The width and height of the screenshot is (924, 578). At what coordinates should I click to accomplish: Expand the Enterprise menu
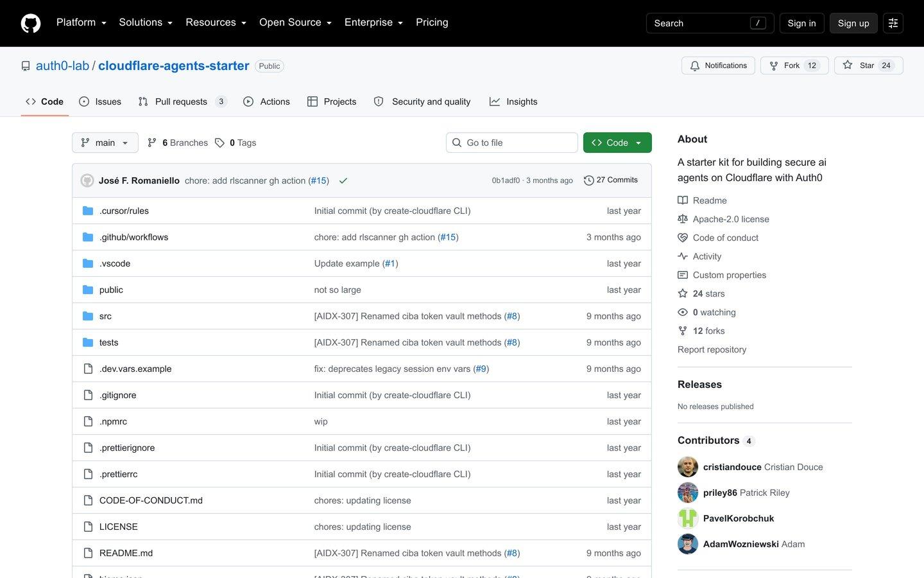click(x=373, y=22)
